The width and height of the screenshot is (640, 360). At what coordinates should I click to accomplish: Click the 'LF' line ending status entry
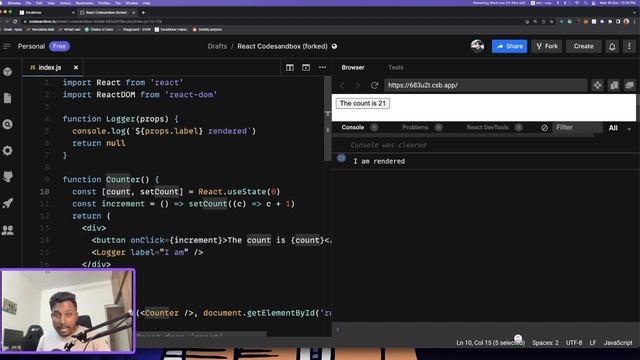pyautogui.click(x=593, y=342)
